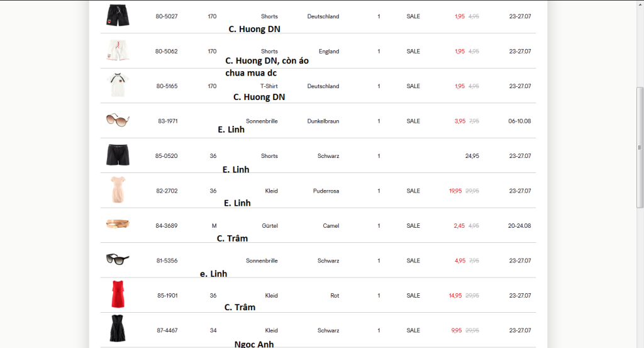Select the delivery date 06-10.08
The image size is (644, 348).
coord(519,121)
